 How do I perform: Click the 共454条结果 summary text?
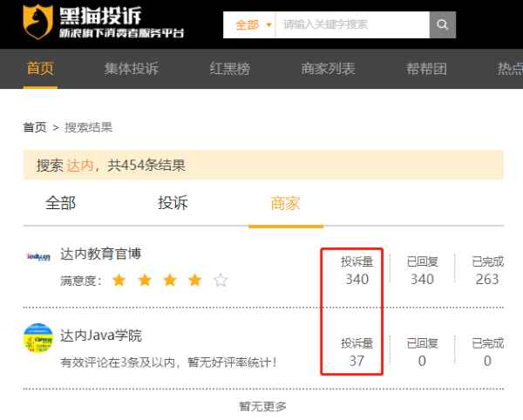click(146, 165)
